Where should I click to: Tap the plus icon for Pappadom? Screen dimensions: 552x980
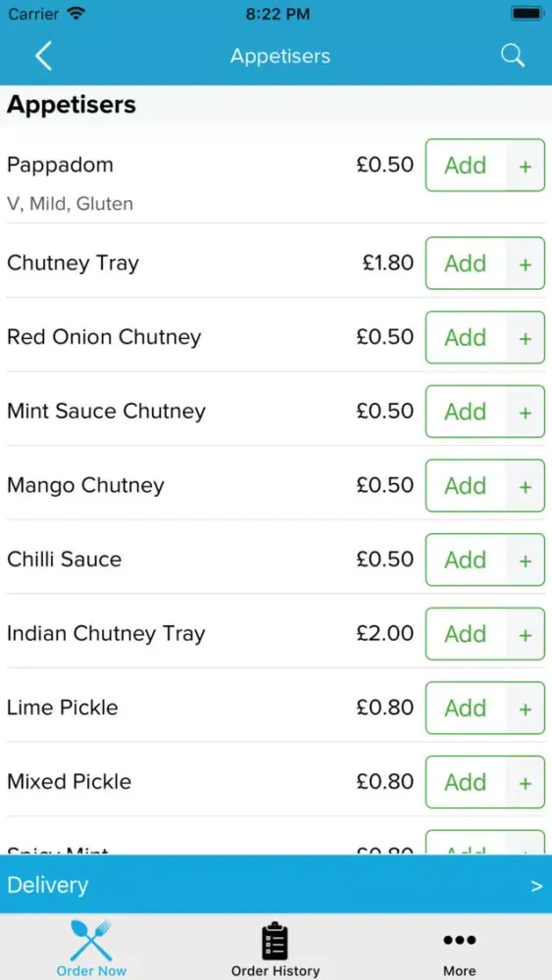coord(526,166)
